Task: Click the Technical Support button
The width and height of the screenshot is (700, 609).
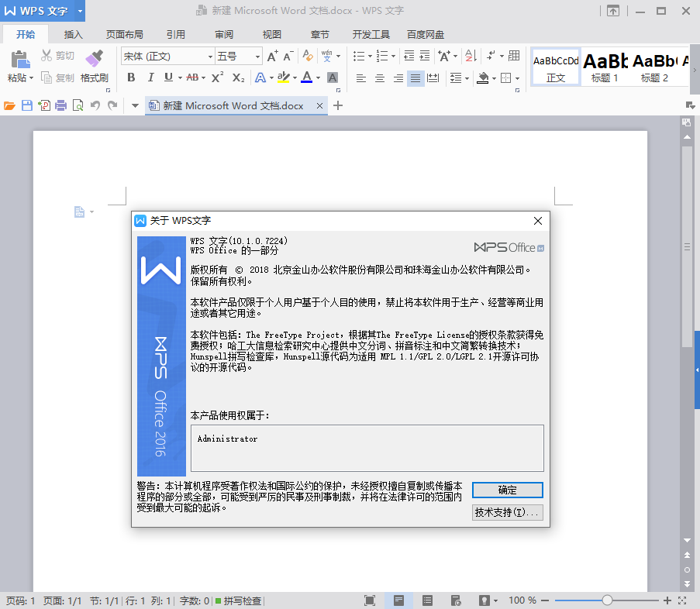Action: tap(507, 513)
